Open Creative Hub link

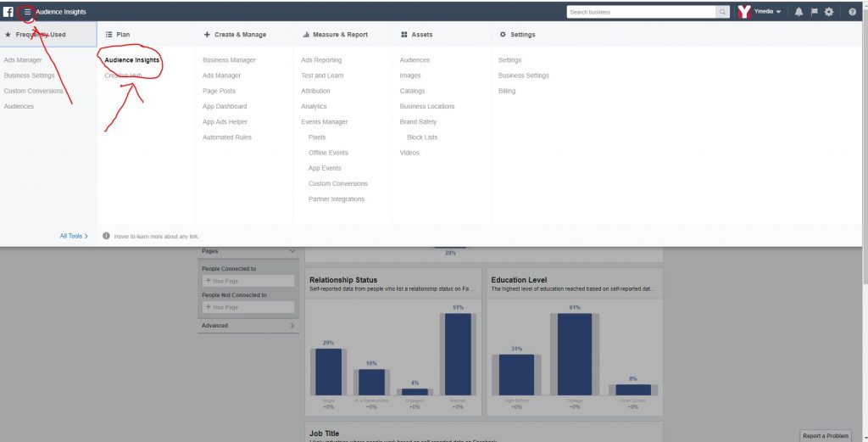[x=123, y=76]
